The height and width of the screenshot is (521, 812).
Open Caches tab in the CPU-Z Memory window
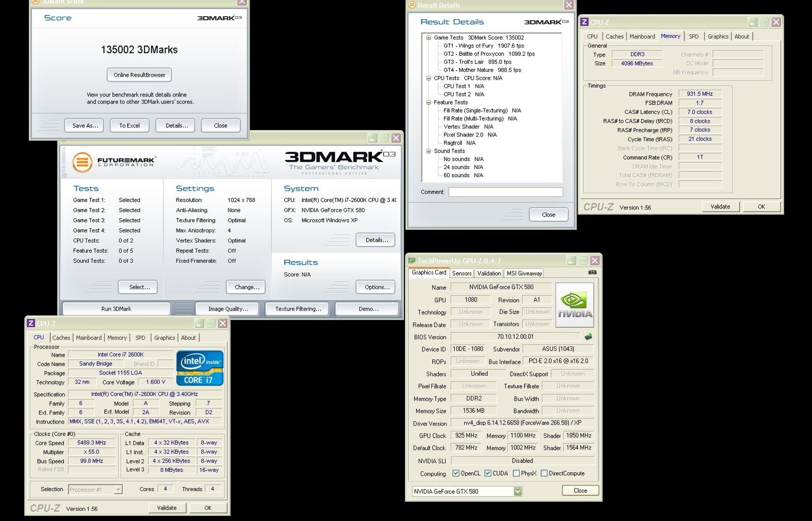(615, 37)
